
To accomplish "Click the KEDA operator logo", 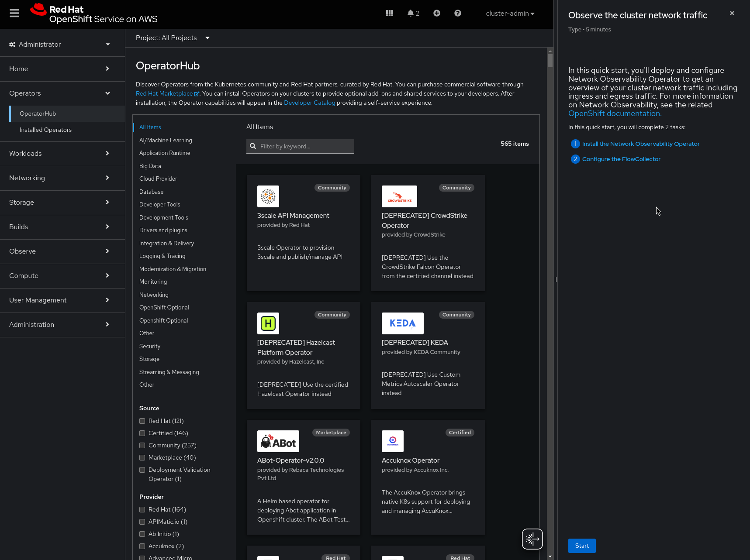I will pos(403,323).
